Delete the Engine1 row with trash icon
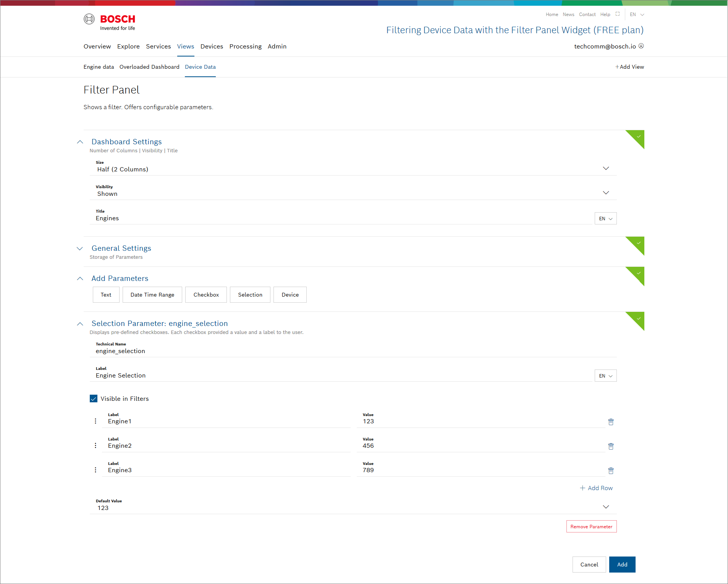Screen dimensions: 728x584 tap(611, 422)
